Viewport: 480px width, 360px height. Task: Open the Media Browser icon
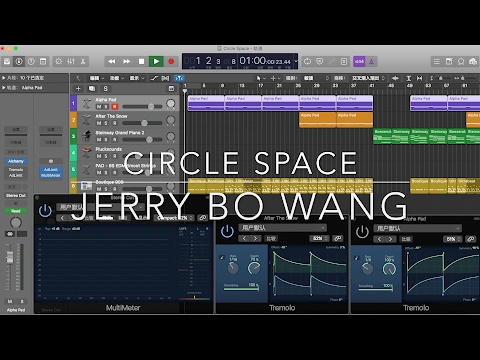pyautogui.click(x=473, y=61)
